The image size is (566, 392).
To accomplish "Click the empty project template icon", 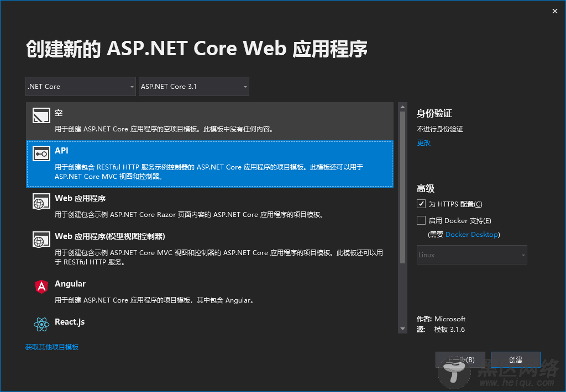I will [41, 115].
